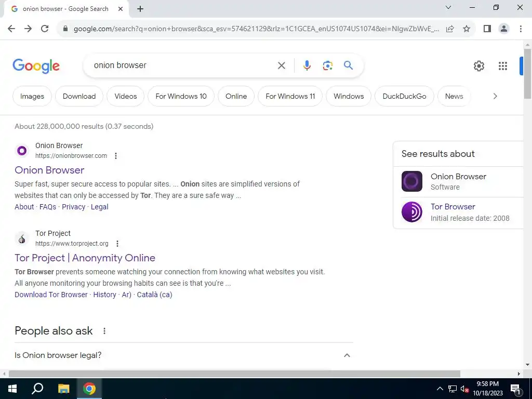This screenshot has width=532, height=399.
Task: Open the Chrome profile menu
Action: point(504,29)
